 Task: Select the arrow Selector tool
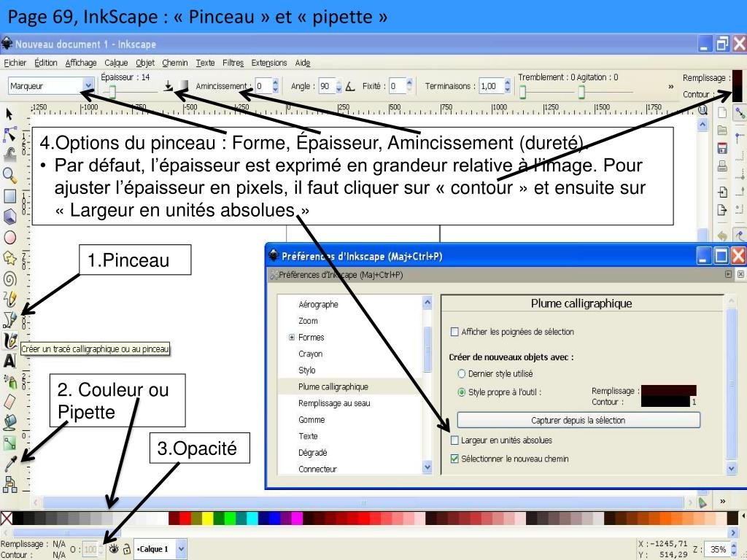pyautogui.click(x=9, y=114)
